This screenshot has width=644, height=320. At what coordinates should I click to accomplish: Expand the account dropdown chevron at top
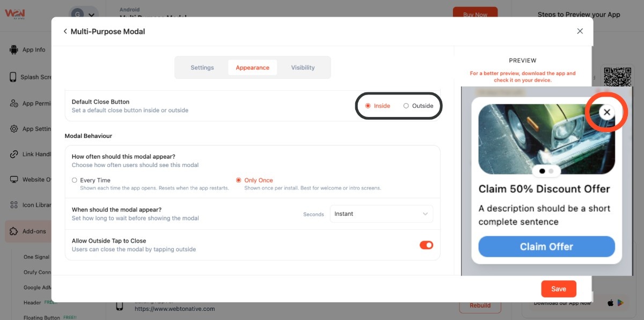click(92, 16)
